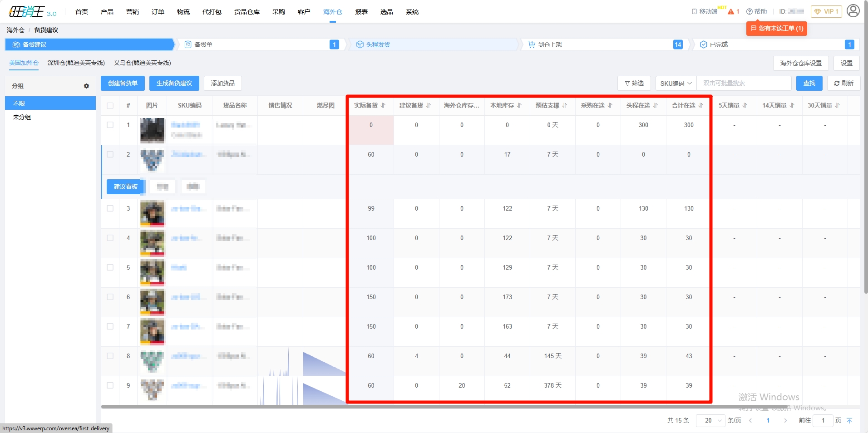Viewport: 868px width, 433px height.
Task: Click the back-to-top arrow icon in pagination
Action: tap(849, 421)
